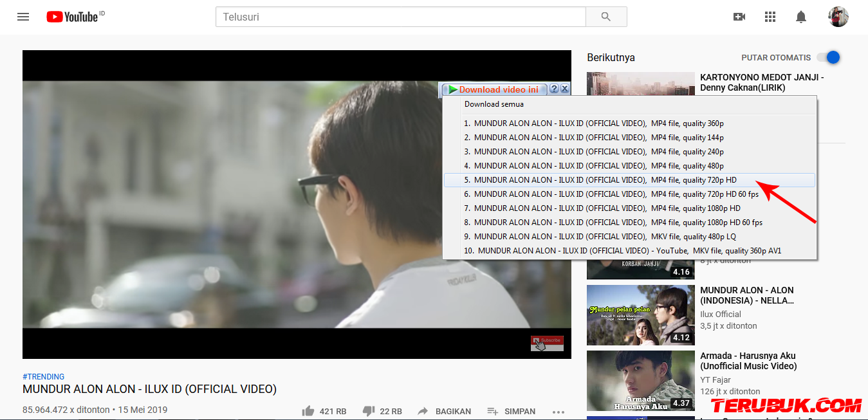Open the create video camera icon
868x420 pixels.
click(x=739, y=17)
